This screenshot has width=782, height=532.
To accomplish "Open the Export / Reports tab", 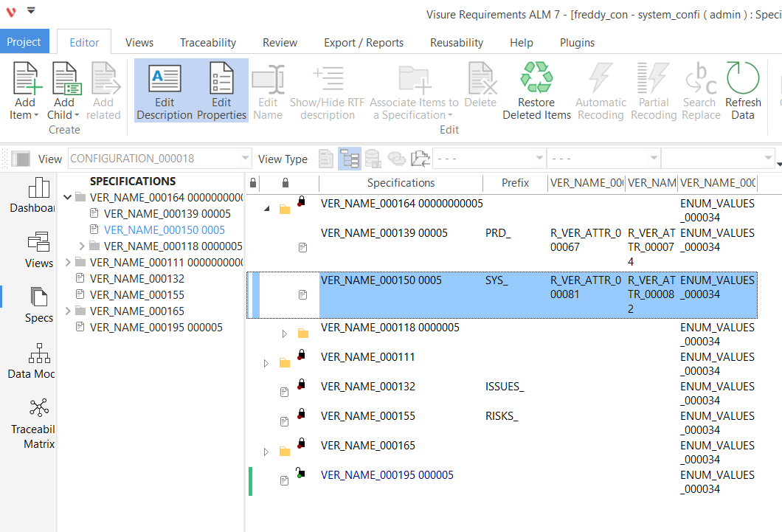I will point(364,42).
